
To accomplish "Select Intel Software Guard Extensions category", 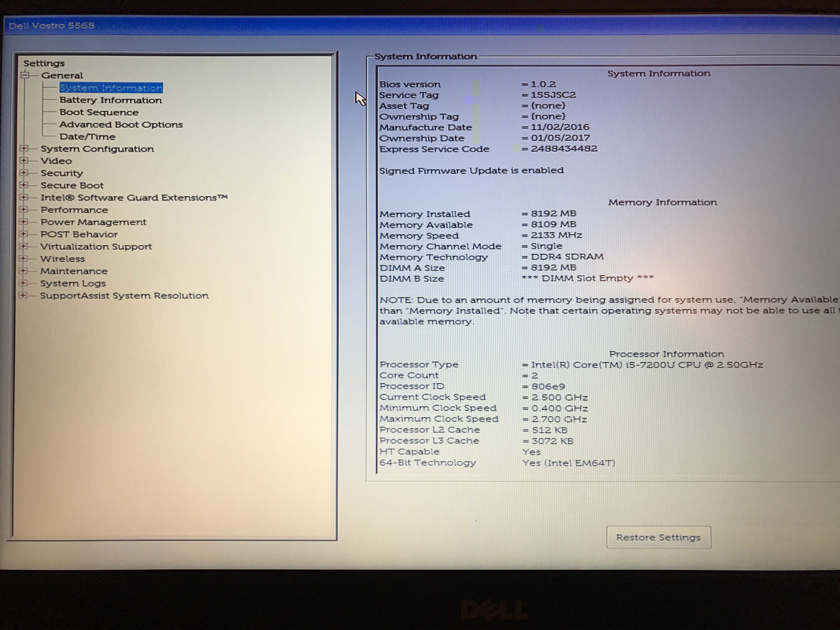I will pos(134,197).
